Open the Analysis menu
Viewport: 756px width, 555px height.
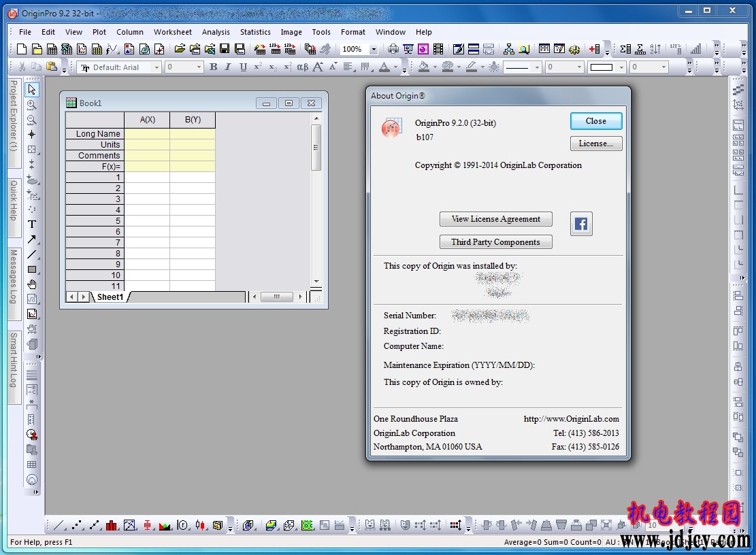[x=216, y=32]
